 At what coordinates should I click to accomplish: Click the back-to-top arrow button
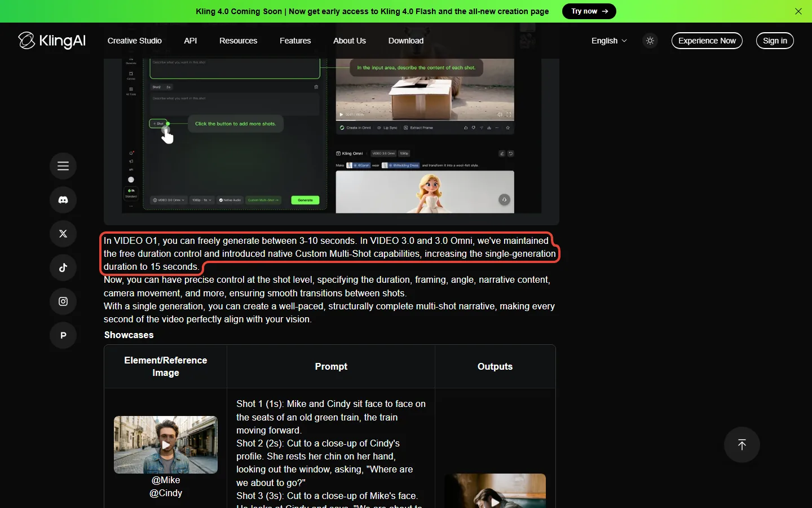742,445
